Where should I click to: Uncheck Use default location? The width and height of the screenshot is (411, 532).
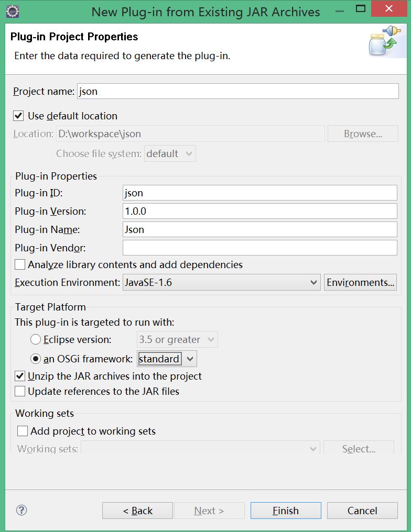coord(18,116)
